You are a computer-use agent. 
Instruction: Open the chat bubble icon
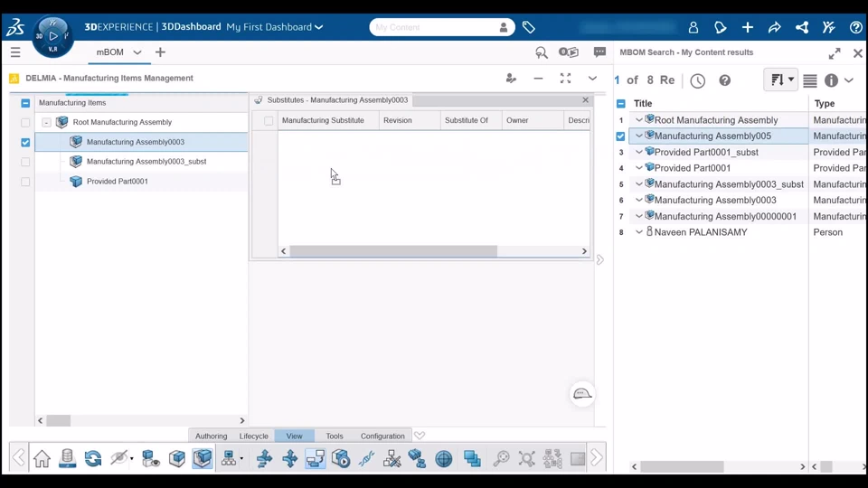pos(599,52)
